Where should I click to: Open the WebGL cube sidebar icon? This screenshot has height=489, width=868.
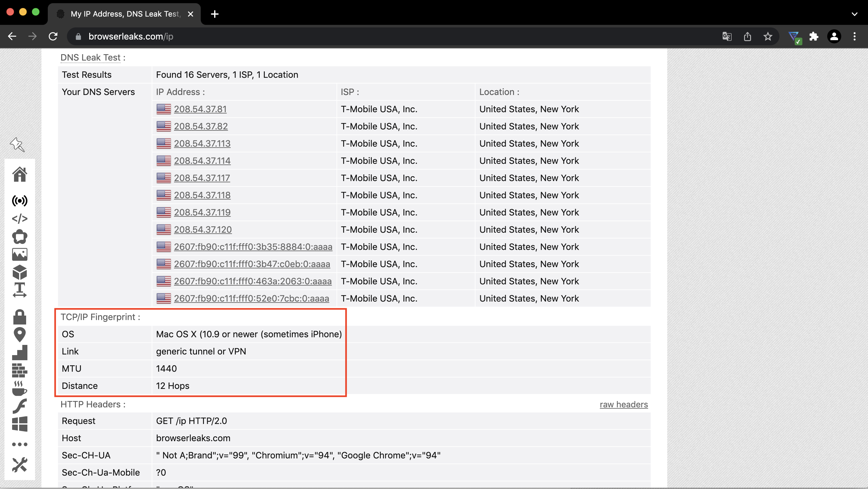pos(19,272)
